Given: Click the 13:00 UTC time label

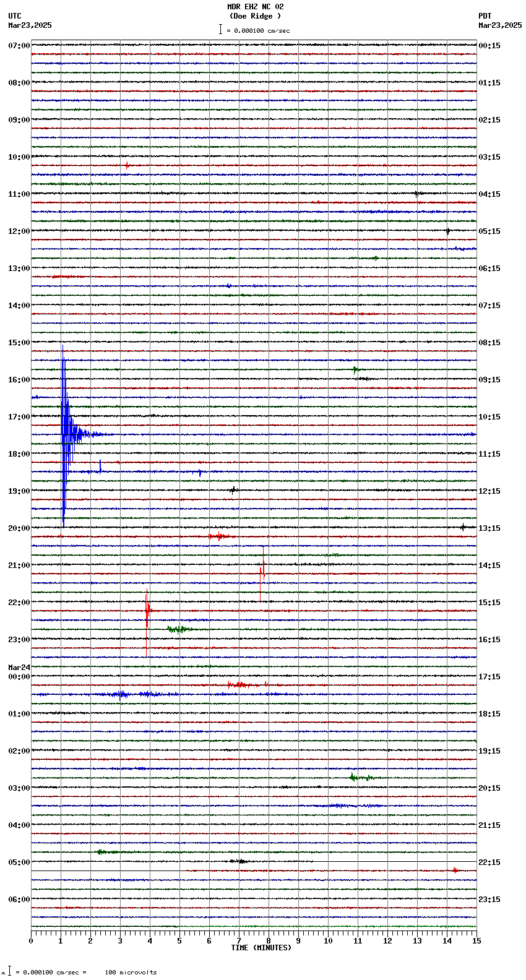Looking at the screenshot, I should [x=19, y=269].
